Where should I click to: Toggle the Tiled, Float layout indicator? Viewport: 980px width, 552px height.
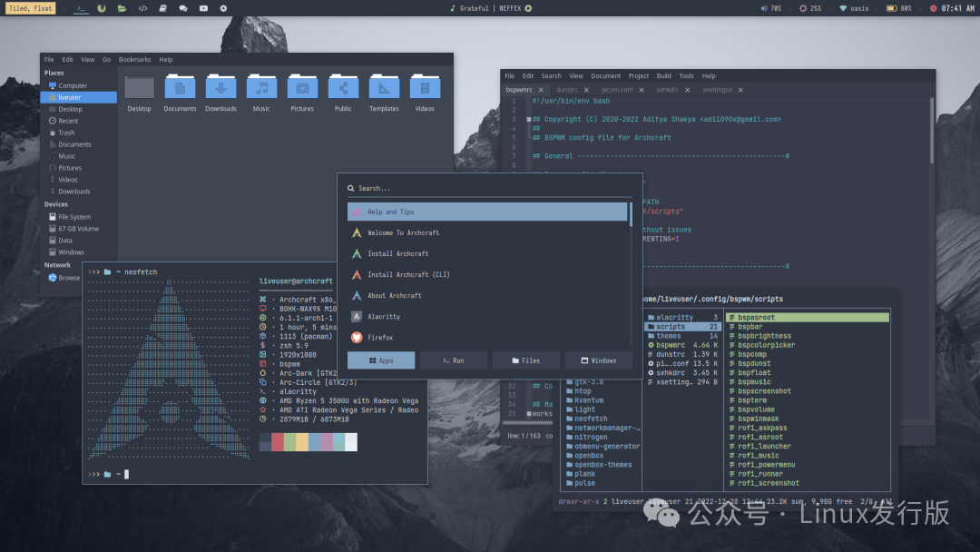(x=30, y=8)
